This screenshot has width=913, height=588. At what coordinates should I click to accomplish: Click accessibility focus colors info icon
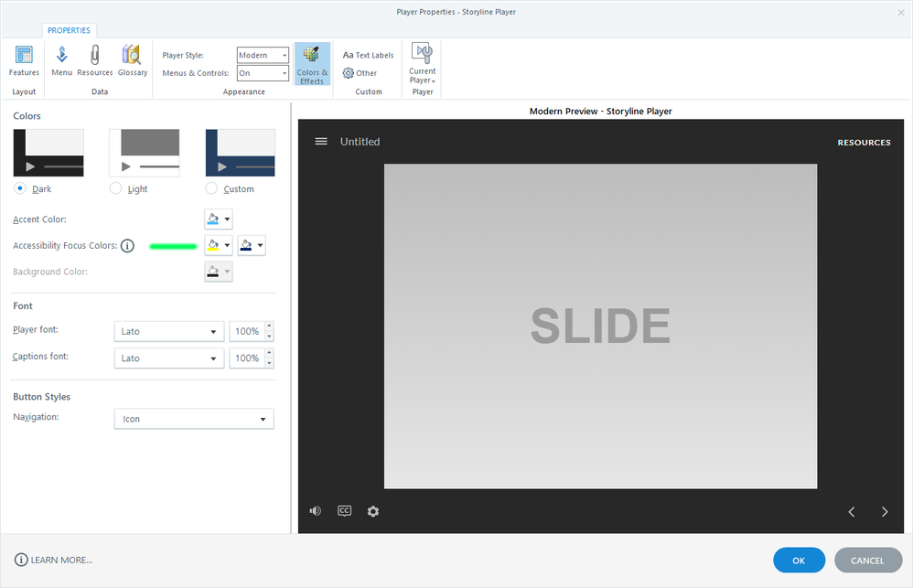(x=127, y=246)
